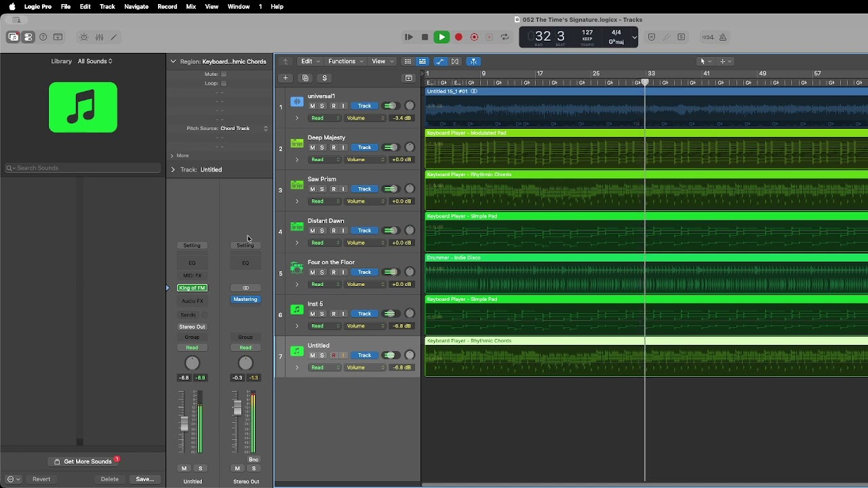Toggle Show Automation button in tracks menu bar
The height and width of the screenshot is (488, 868).
click(x=440, y=62)
